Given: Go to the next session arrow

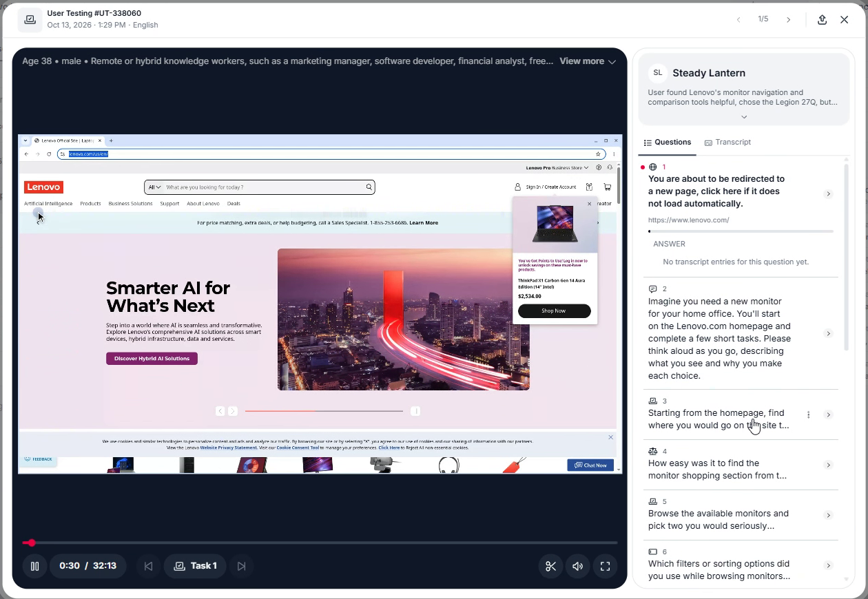Looking at the screenshot, I should (788, 19).
